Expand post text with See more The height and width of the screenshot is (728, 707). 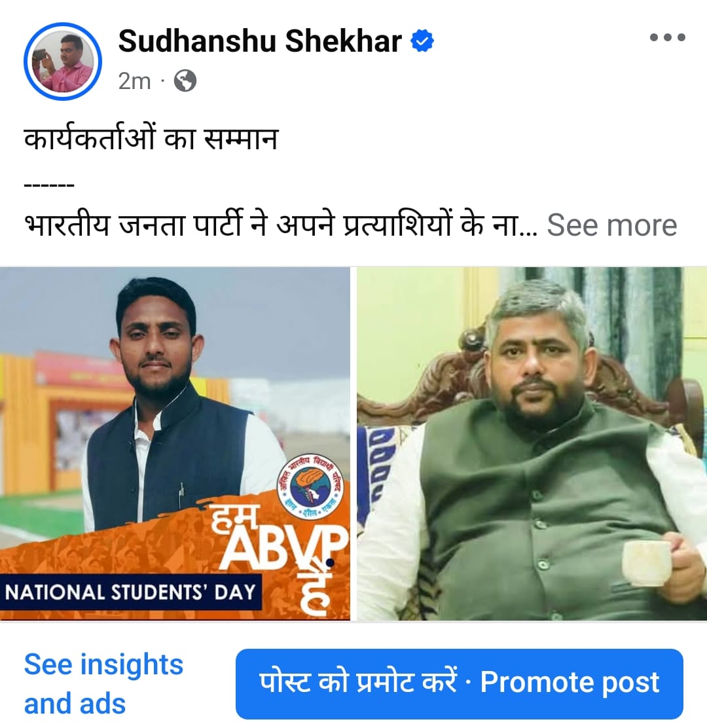(x=612, y=225)
